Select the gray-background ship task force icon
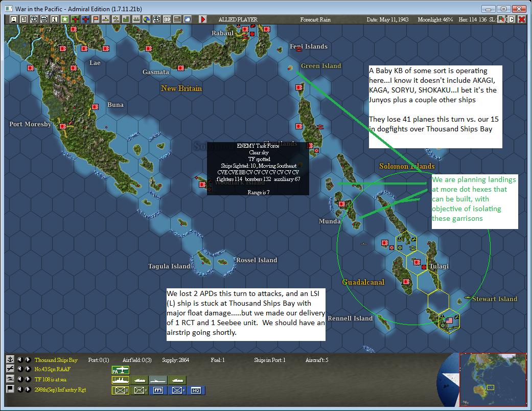The width and height of the screenshot is (532, 411). pyautogui.click(x=158, y=380)
